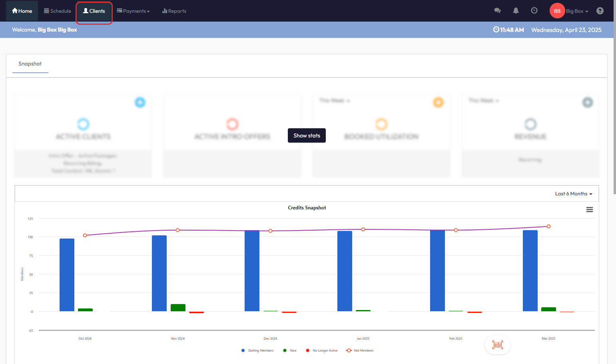Viewport: 616px width, 364px height.
Task: Click the clock history icon
Action: [x=534, y=11]
